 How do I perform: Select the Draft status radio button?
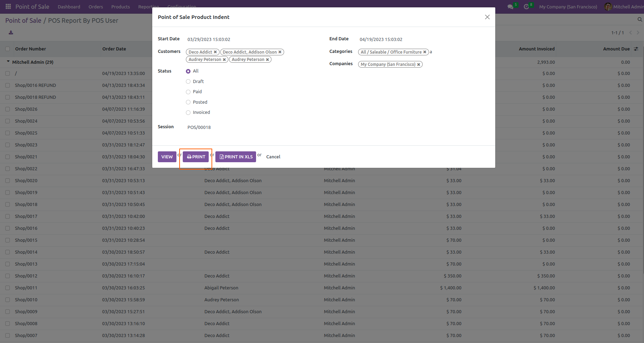click(x=188, y=82)
